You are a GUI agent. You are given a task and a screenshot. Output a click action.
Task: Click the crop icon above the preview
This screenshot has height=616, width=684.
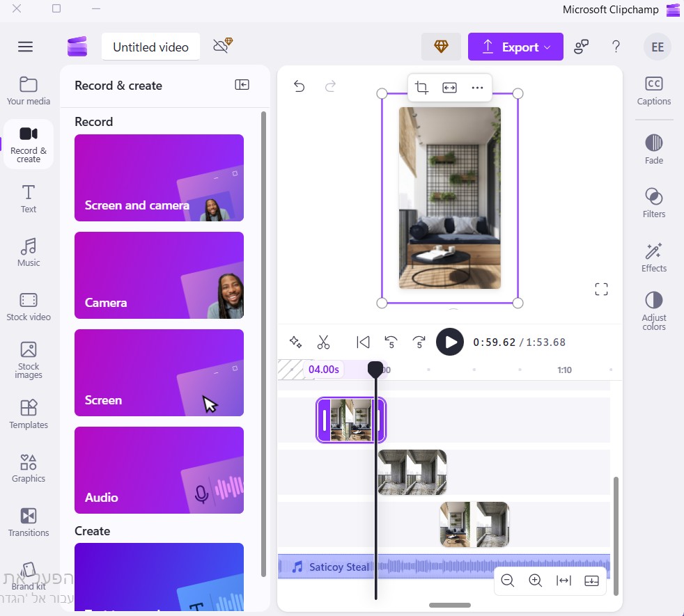coord(421,88)
